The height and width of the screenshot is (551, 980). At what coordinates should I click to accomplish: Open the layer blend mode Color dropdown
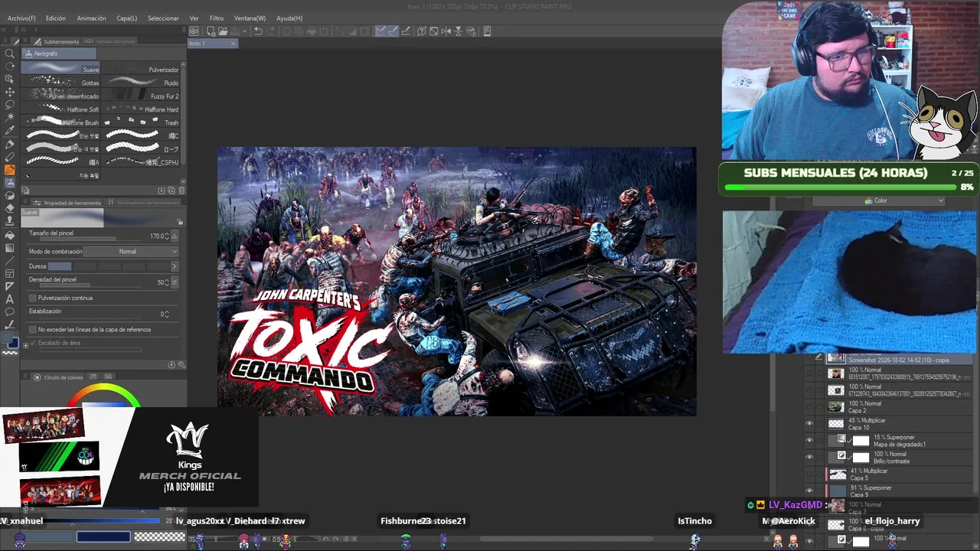(878, 201)
